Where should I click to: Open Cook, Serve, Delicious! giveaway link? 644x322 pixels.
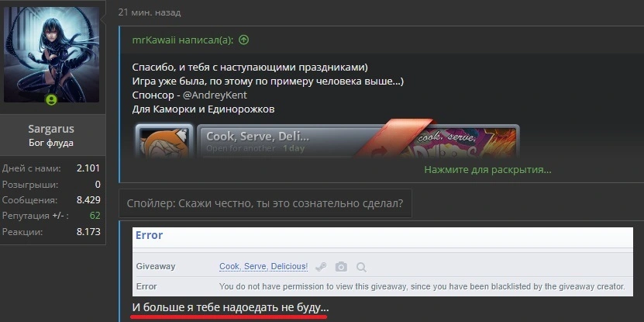(x=263, y=266)
